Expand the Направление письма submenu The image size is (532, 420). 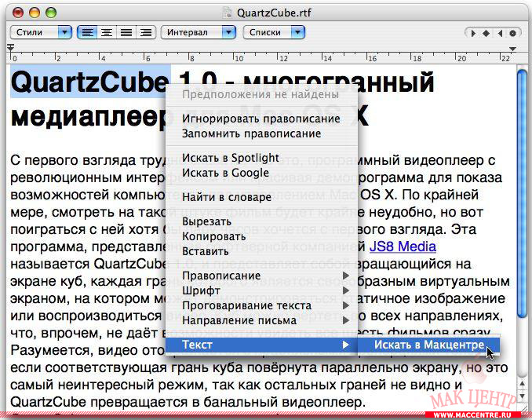pyautogui.click(x=261, y=320)
